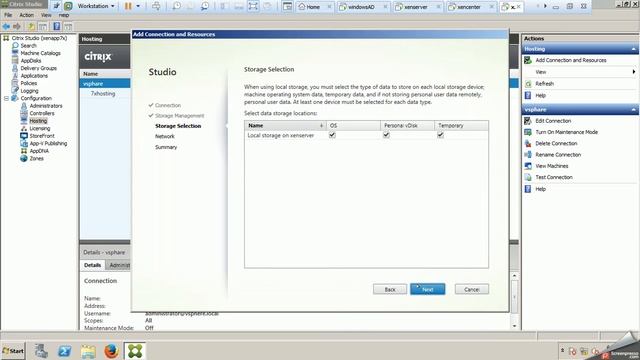The image size is (640, 360).
Task: Open Storage Management step in wizard
Action: coord(180,116)
